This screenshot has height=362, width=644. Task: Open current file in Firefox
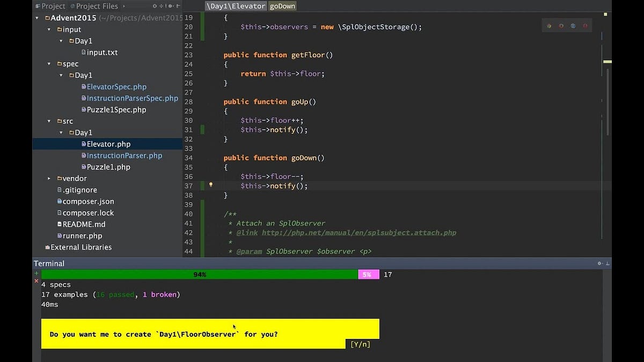coord(560,25)
